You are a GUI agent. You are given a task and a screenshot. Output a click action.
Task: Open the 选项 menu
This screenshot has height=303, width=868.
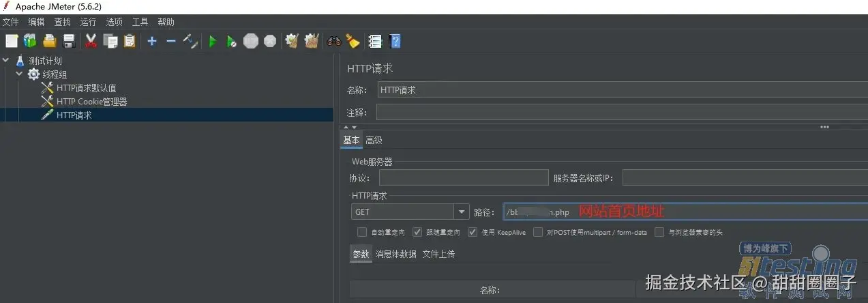[x=114, y=22]
